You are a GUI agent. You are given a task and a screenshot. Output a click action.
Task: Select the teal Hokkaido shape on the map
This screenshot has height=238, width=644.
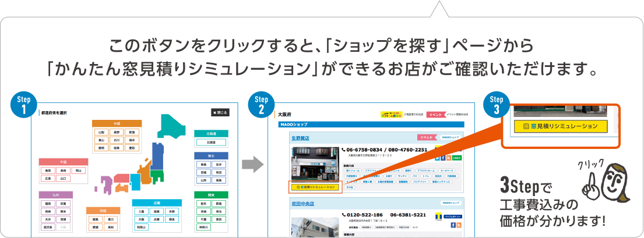click(x=172, y=126)
